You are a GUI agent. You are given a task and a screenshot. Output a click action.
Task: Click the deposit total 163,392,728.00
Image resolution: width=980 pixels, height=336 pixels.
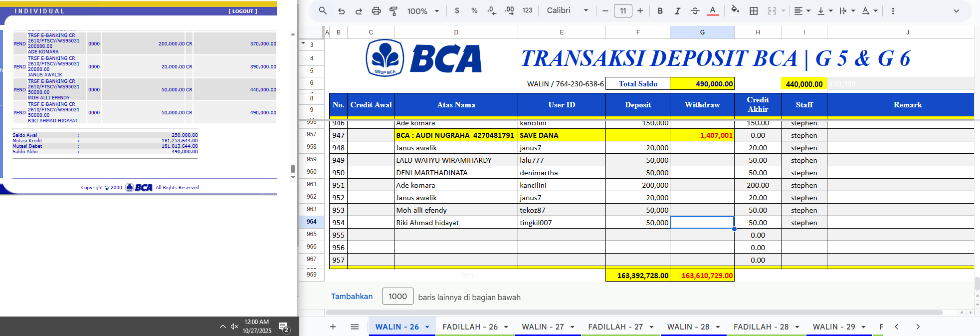tap(638, 275)
